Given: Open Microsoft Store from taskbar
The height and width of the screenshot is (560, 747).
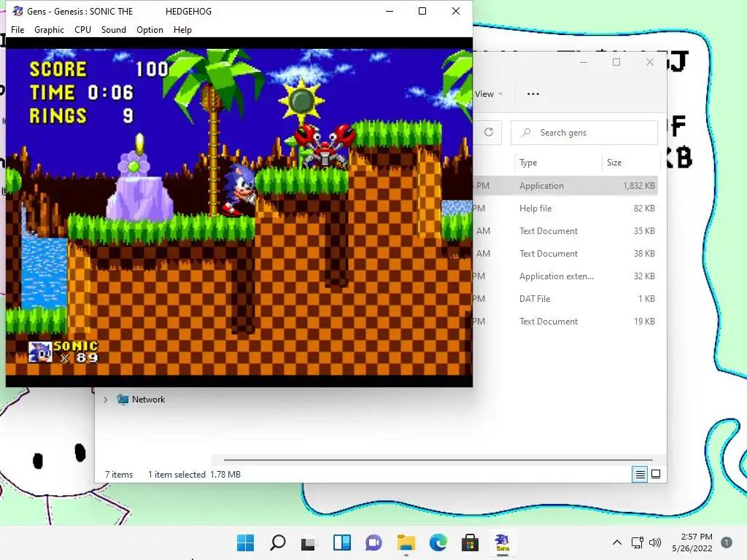Looking at the screenshot, I should point(470,542).
